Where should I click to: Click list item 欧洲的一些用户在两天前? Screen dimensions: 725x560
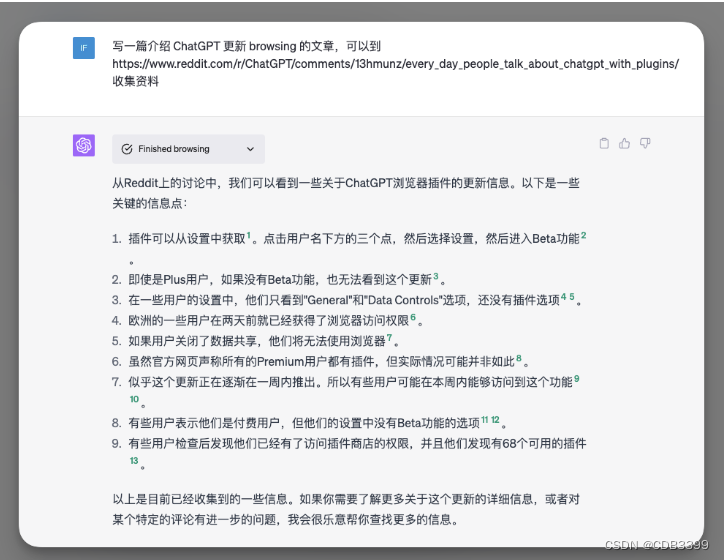point(276,320)
